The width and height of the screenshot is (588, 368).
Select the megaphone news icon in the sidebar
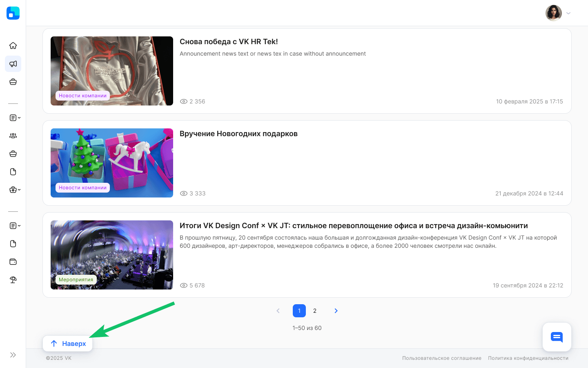pos(13,64)
